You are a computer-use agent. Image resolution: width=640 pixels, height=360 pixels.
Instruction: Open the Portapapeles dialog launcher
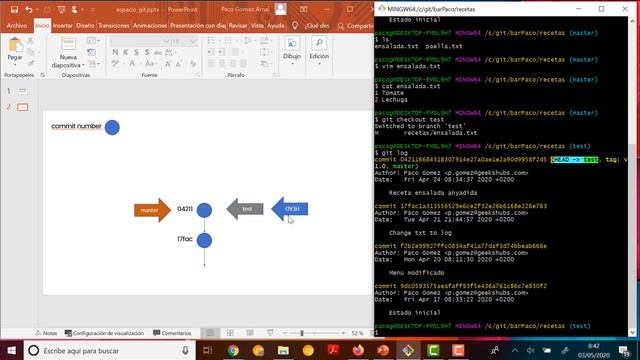coord(42,75)
